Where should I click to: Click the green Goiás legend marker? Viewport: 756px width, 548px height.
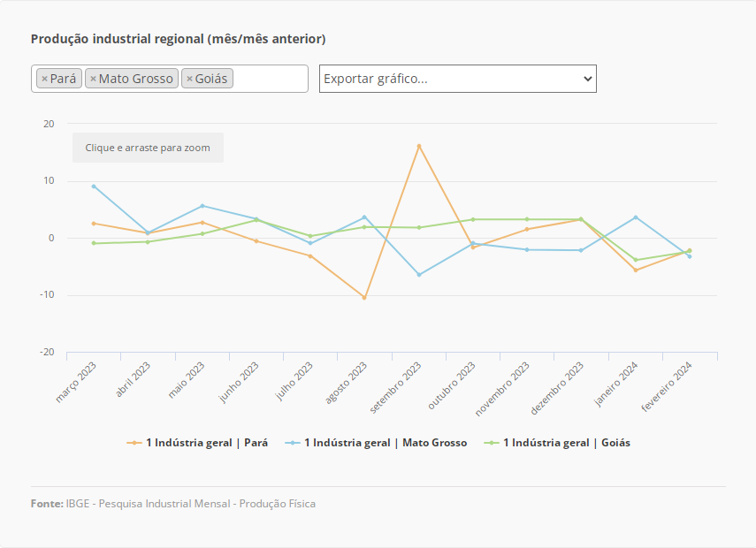click(492, 443)
